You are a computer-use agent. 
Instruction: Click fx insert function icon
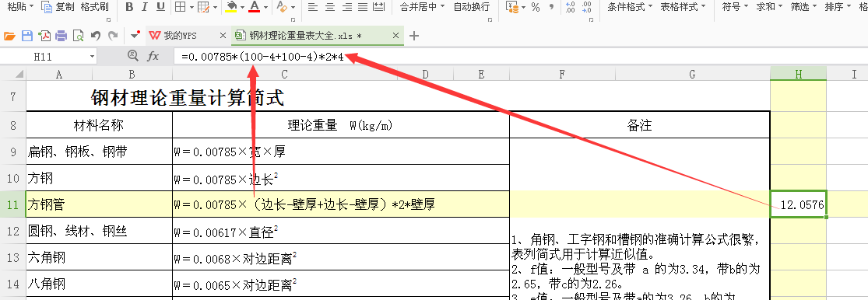tap(153, 56)
